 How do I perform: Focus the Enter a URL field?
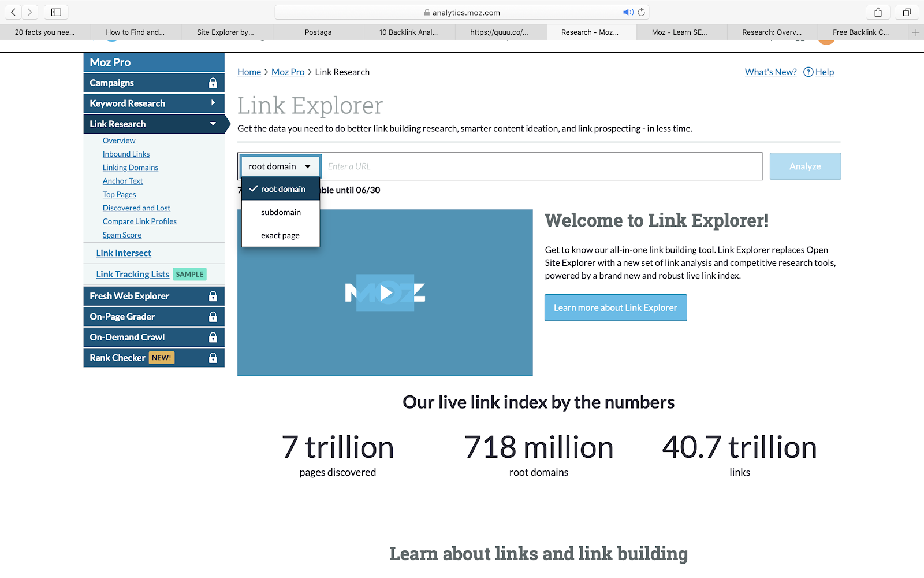542,166
